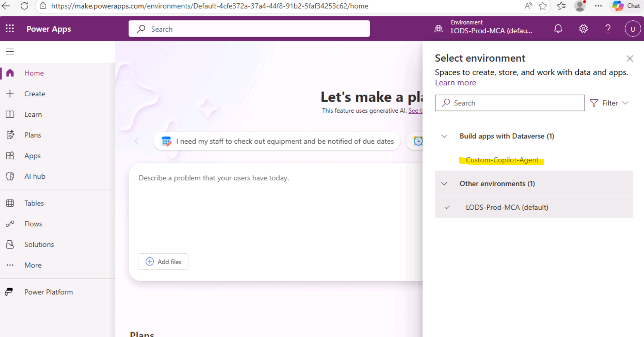Collapse the Build apps with Dataverse group
Image resolution: width=644 pixels, height=337 pixels.
point(444,136)
